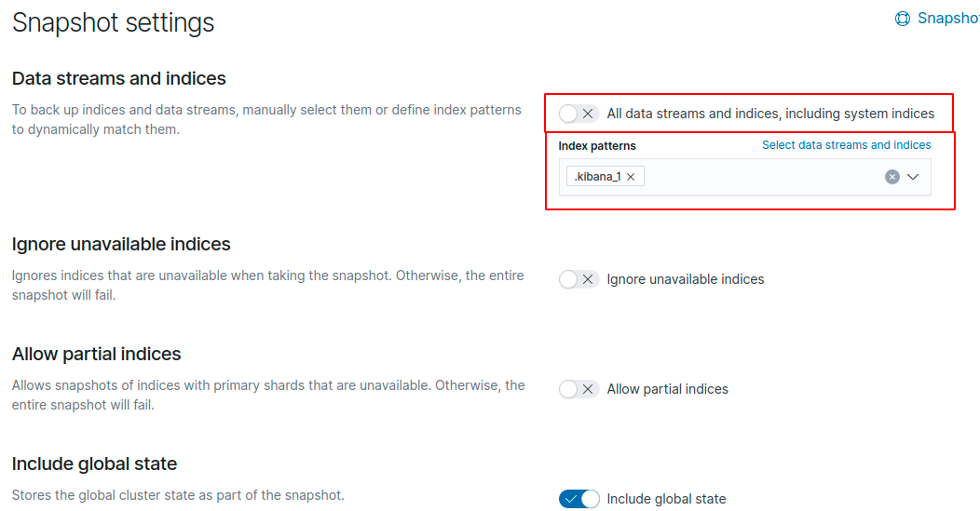
Task: Enable the Ignore unavailable indices switch
Action: click(578, 279)
